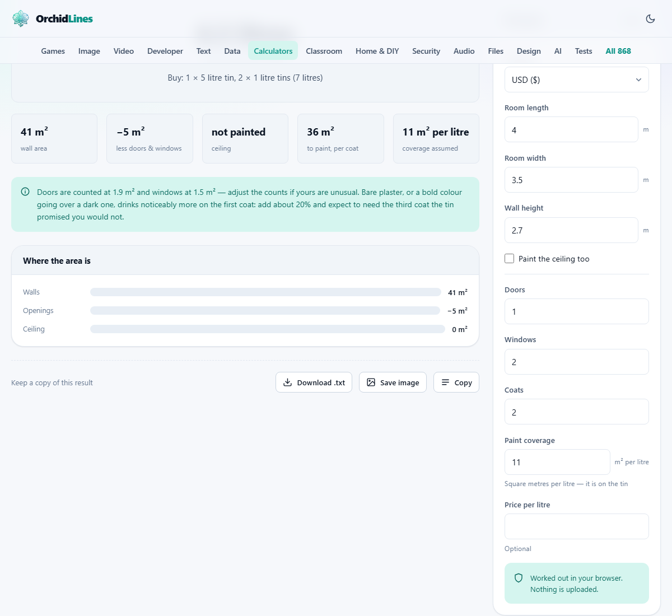
Task: Click the 36 m² to paint card
Action: [340, 139]
